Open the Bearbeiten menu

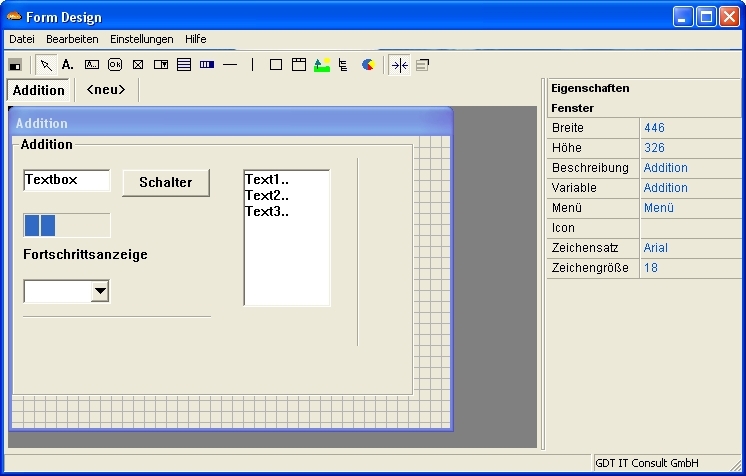[72, 39]
